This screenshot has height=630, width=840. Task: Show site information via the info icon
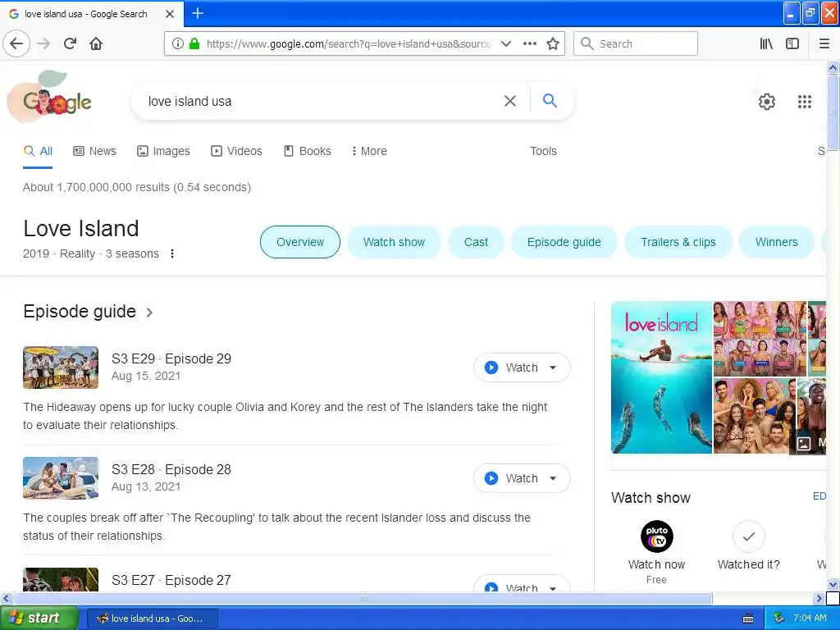point(177,44)
